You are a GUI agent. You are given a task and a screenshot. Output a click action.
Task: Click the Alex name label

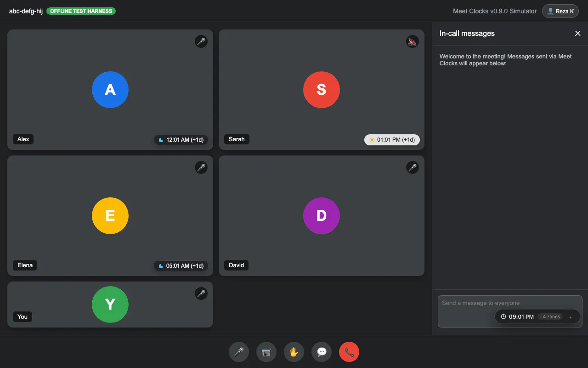tap(23, 139)
